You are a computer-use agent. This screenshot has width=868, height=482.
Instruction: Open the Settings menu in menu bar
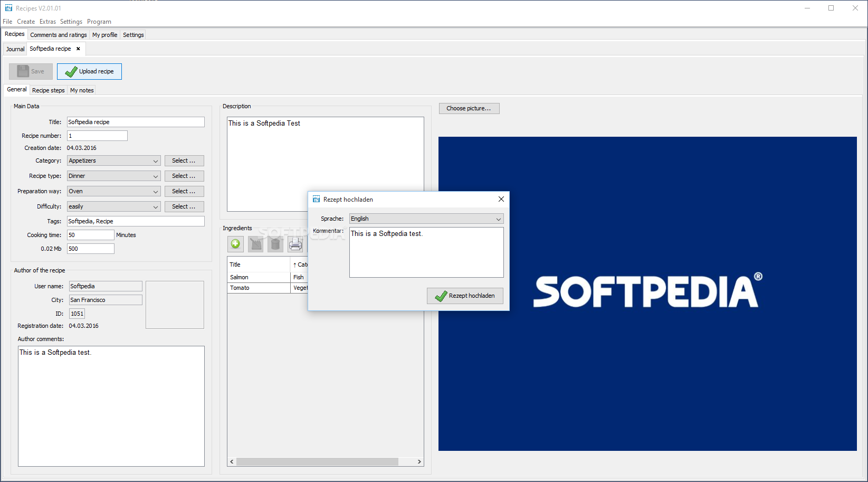tap(71, 22)
